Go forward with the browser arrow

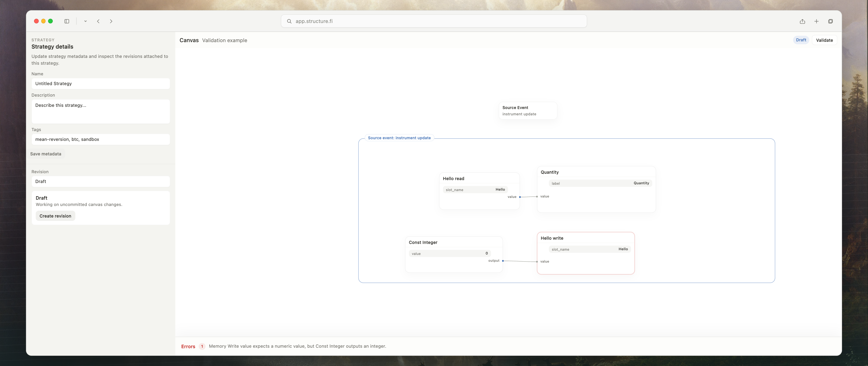pos(111,21)
